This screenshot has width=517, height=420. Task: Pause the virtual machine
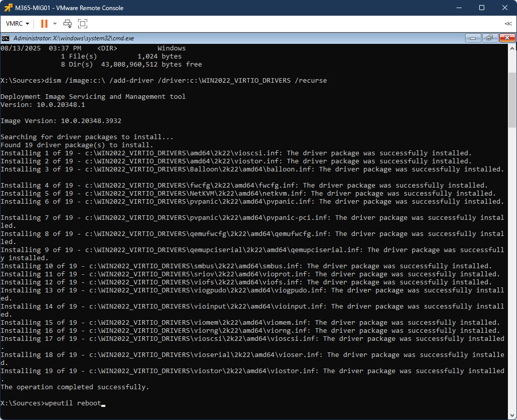point(44,23)
